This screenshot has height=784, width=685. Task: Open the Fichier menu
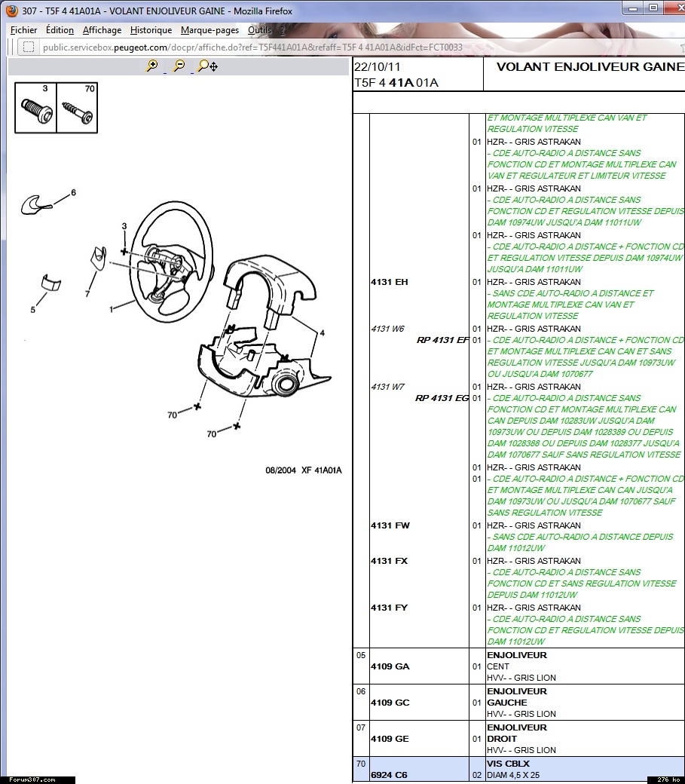click(x=23, y=30)
